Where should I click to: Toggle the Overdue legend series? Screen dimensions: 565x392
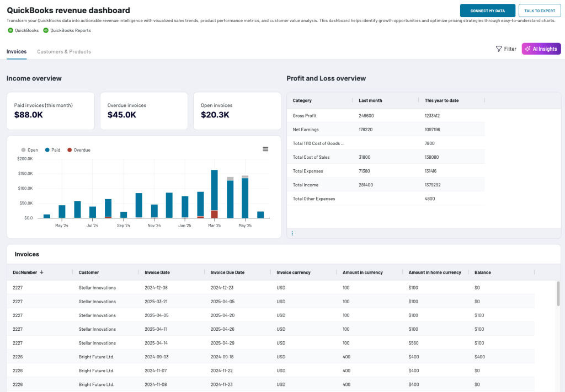(x=79, y=150)
